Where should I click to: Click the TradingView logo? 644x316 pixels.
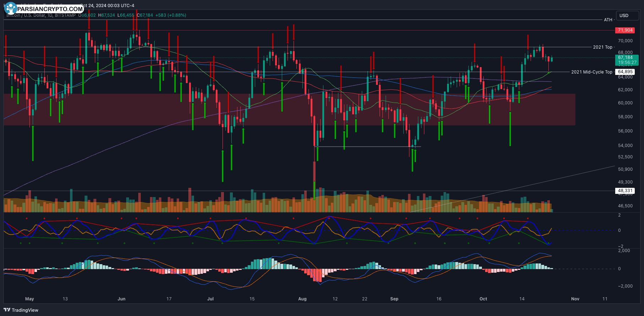click(21, 310)
